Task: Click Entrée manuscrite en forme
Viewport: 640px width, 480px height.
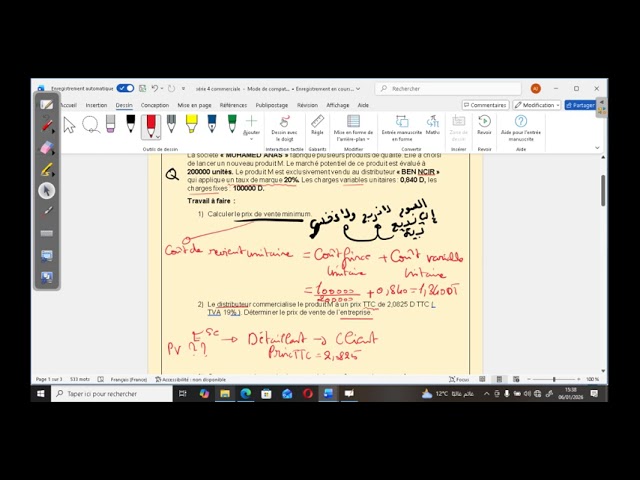Action: [x=402, y=128]
